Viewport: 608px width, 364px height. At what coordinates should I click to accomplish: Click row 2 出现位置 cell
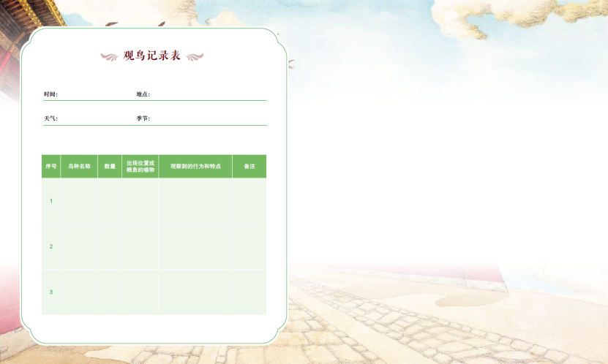140,246
